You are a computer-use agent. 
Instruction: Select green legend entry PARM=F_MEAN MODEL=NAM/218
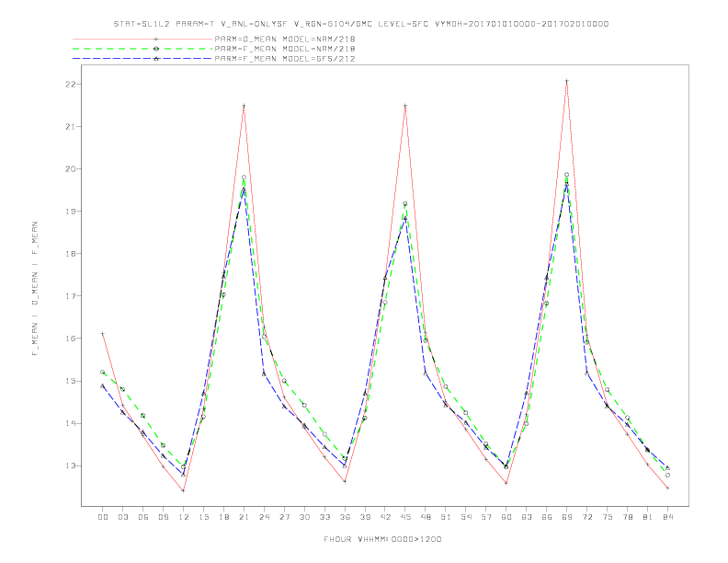point(285,49)
